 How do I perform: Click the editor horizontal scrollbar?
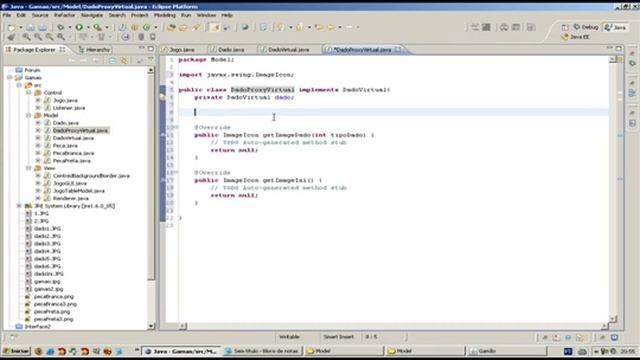click(393, 326)
